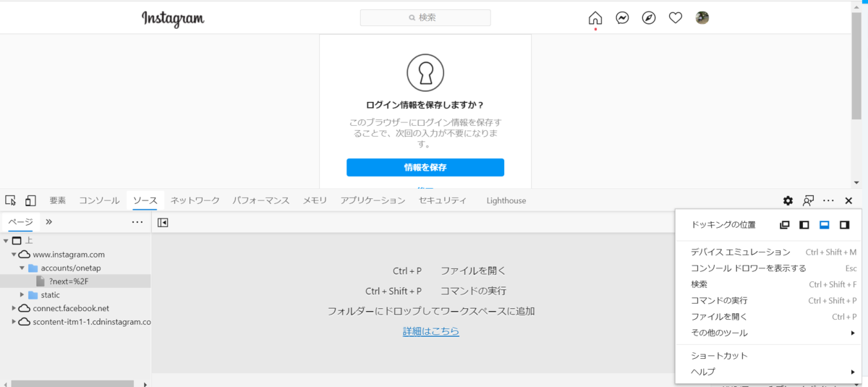Select the inspect element picker icon

pyautogui.click(x=11, y=200)
